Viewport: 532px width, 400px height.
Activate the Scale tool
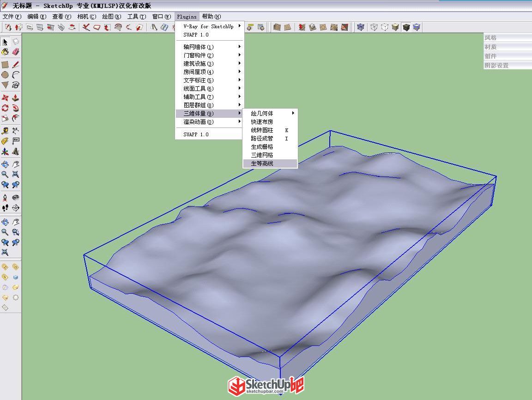pos(5,118)
